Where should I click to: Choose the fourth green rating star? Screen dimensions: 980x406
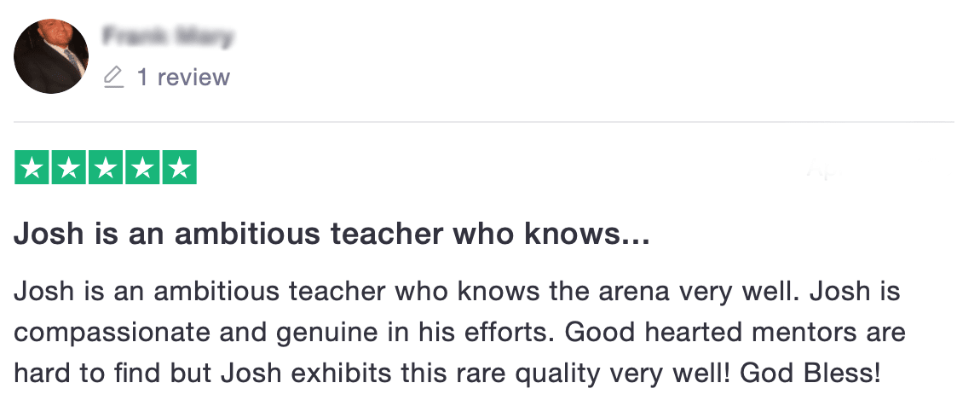coord(142,168)
